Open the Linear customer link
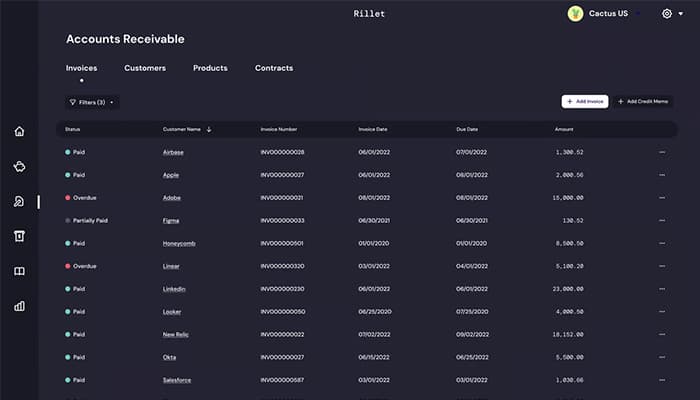This screenshot has width=700, height=400. point(171,266)
